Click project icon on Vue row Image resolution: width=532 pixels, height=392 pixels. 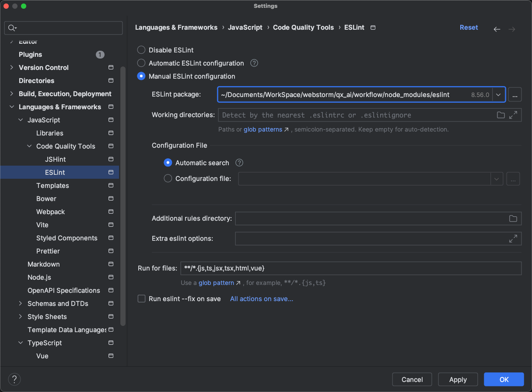(111, 356)
